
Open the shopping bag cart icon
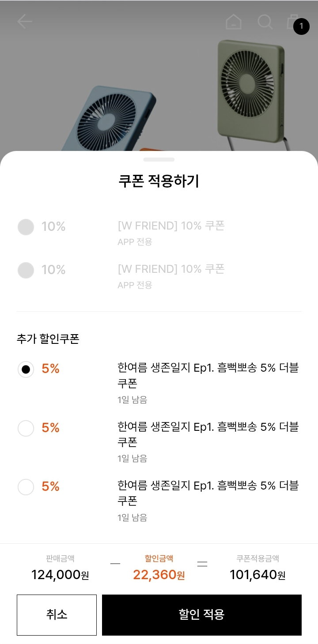[x=292, y=22]
